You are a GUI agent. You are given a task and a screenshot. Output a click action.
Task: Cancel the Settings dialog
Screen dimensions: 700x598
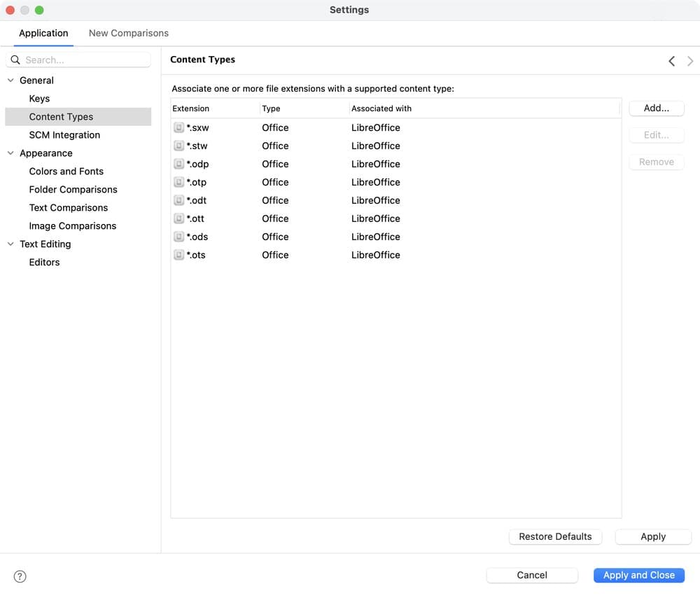532,575
